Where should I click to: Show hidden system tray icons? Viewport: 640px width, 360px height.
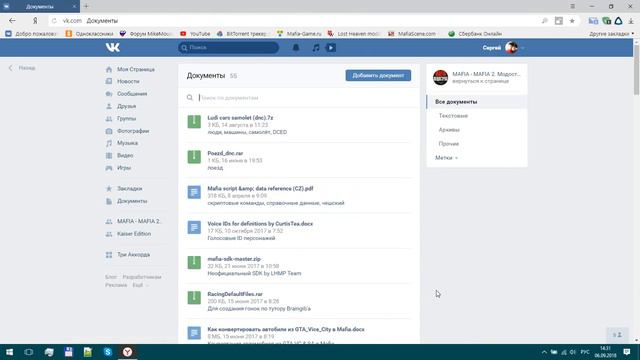[x=544, y=352]
